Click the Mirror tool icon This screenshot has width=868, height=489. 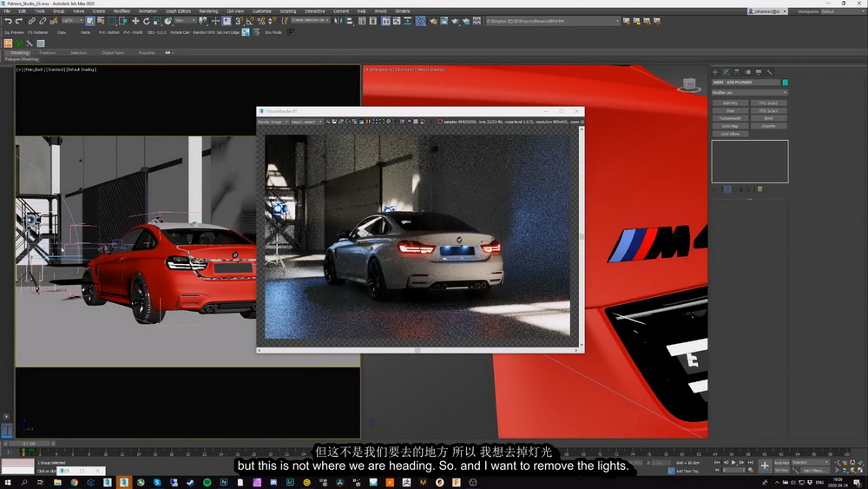click(x=339, y=21)
